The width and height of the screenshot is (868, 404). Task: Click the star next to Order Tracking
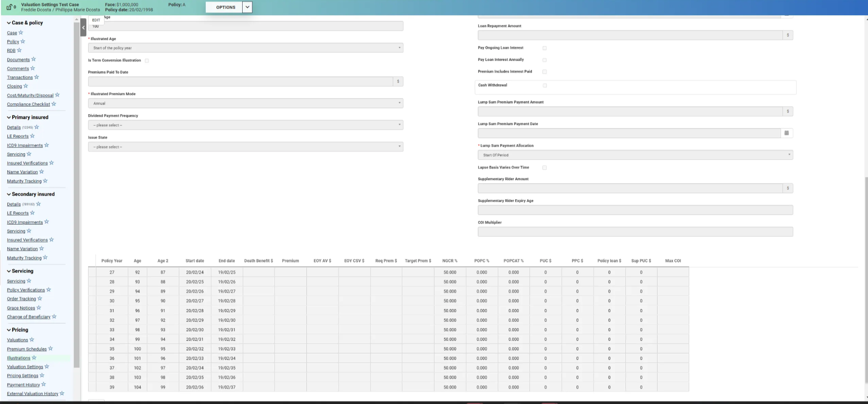tap(40, 299)
